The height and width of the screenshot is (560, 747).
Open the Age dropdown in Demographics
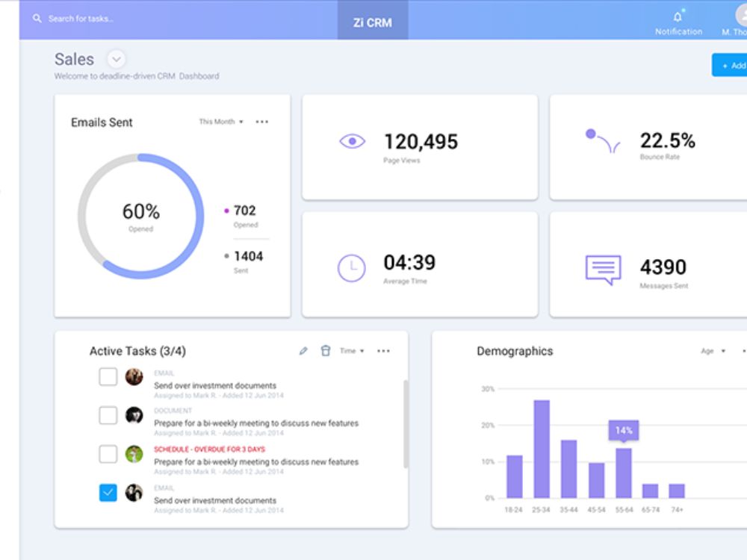pos(713,351)
